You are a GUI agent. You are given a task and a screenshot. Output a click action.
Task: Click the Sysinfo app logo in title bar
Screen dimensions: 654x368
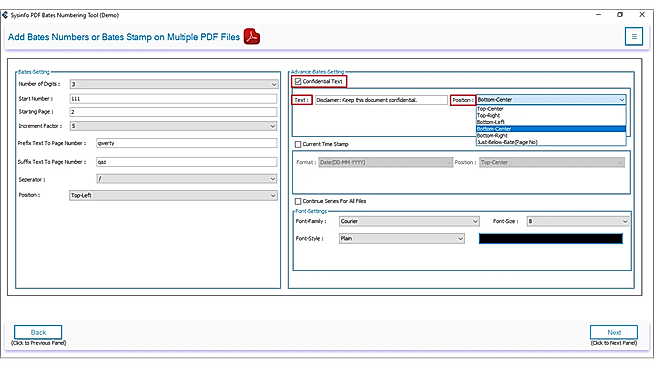[5, 15]
